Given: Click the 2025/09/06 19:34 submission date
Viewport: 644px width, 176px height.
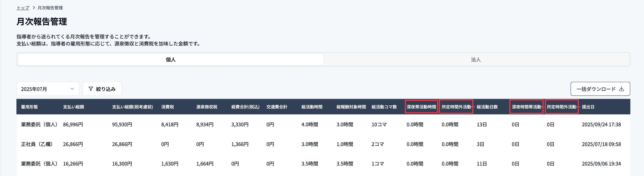Looking at the screenshot, I should click(x=601, y=164).
